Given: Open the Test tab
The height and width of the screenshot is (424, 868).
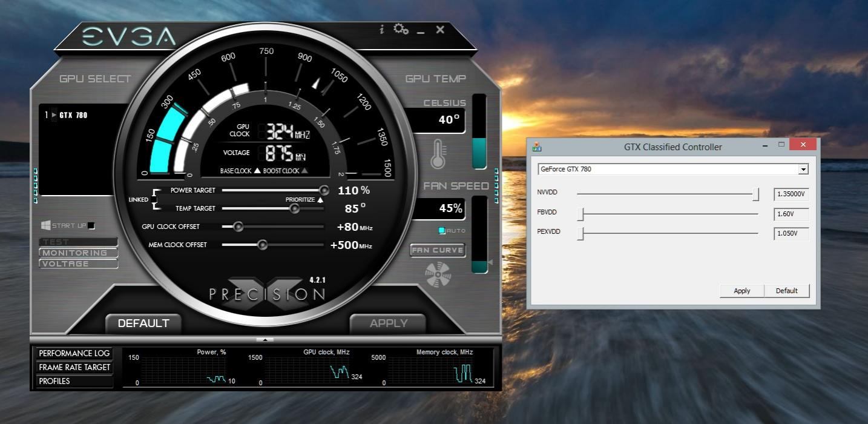Looking at the screenshot, I should [78, 242].
